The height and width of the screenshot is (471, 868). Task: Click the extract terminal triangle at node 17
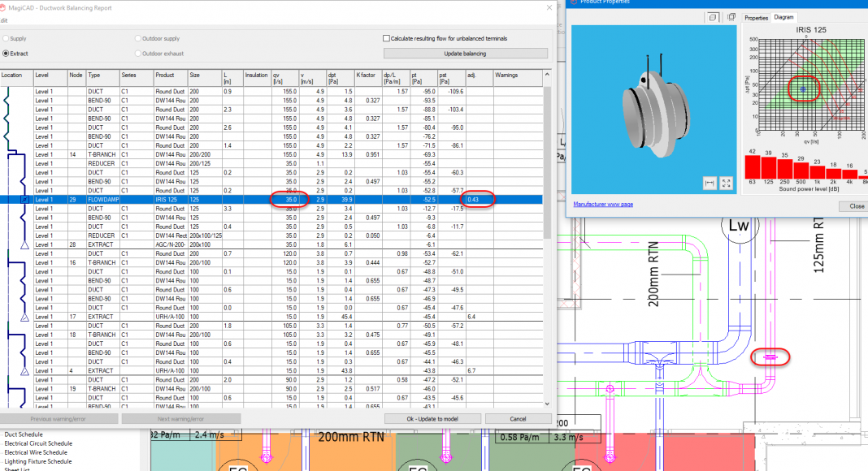(25, 317)
